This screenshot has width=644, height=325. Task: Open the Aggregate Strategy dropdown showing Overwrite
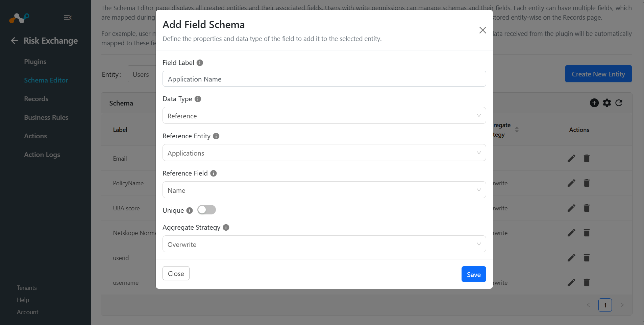(x=324, y=244)
